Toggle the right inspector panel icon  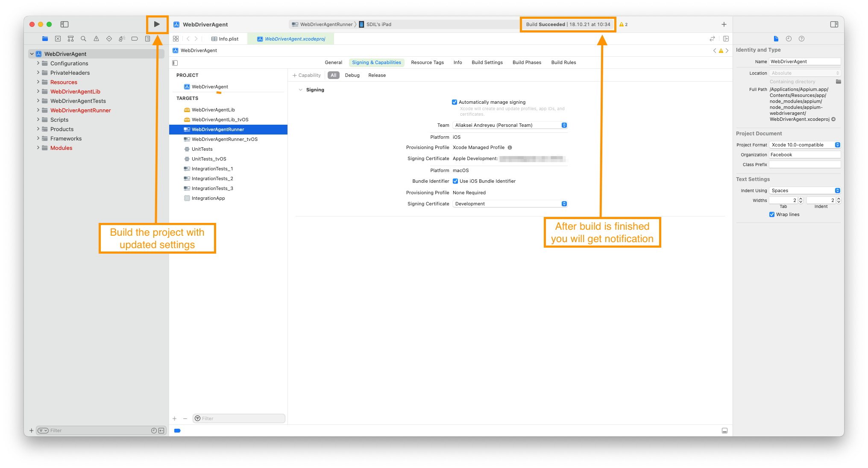coord(834,24)
